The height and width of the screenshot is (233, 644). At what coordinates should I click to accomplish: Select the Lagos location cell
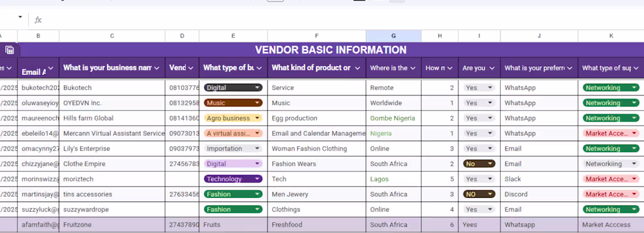pyautogui.click(x=393, y=179)
